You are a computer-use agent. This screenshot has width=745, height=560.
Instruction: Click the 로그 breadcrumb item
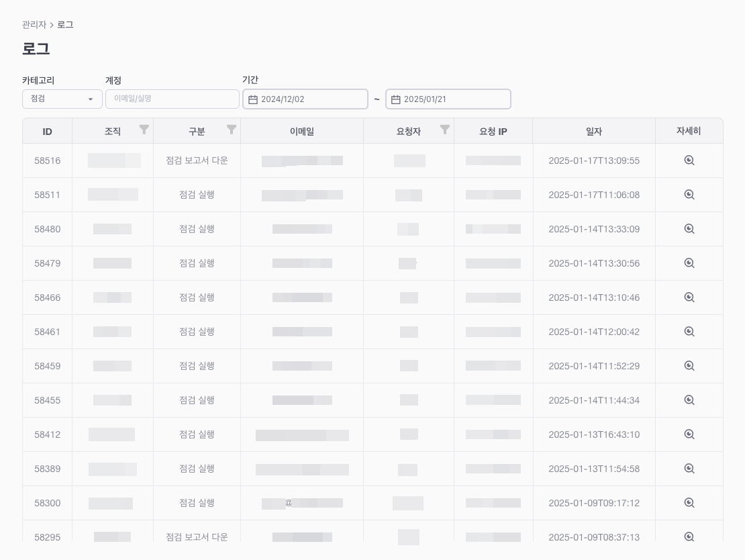[65, 25]
